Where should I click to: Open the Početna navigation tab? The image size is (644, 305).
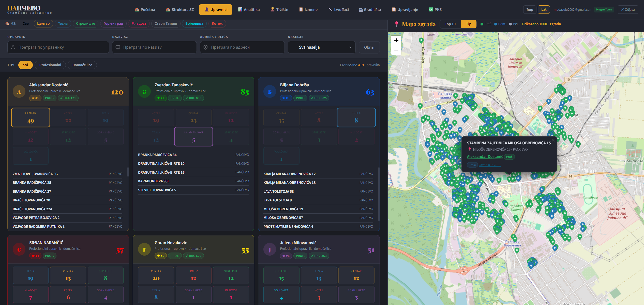pos(145,10)
